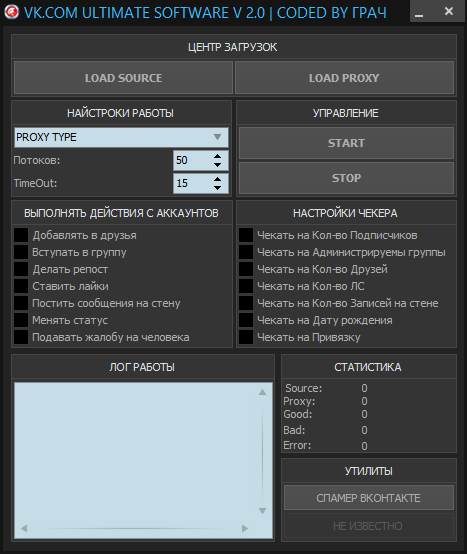Close the VK.COM Ultimate Software window
This screenshot has width=467, height=554.
(x=449, y=11)
